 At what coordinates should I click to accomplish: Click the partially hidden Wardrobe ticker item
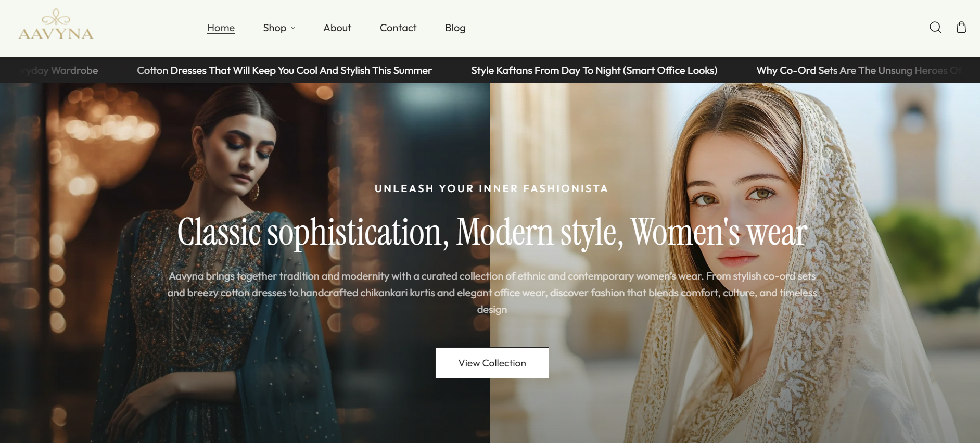click(x=60, y=70)
